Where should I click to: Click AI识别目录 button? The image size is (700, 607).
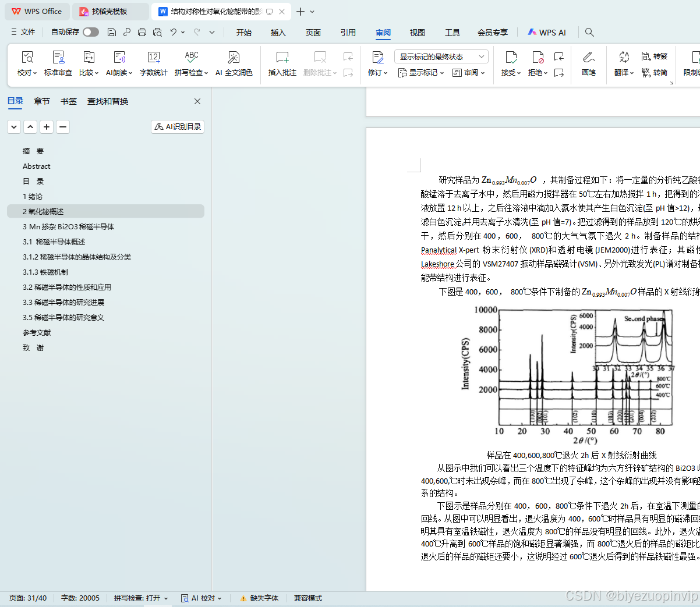point(178,127)
